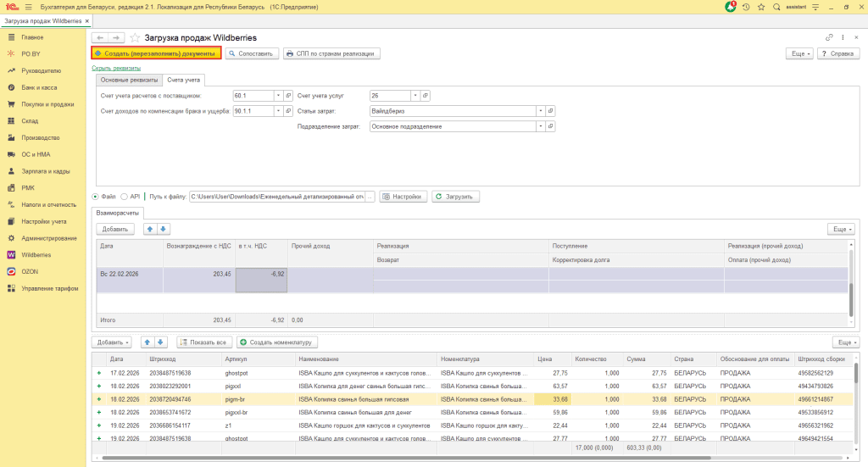This screenshot has width=868, height=467.
Task: Move row down in Взаиморасчеты table
Action: click(164, 229)
